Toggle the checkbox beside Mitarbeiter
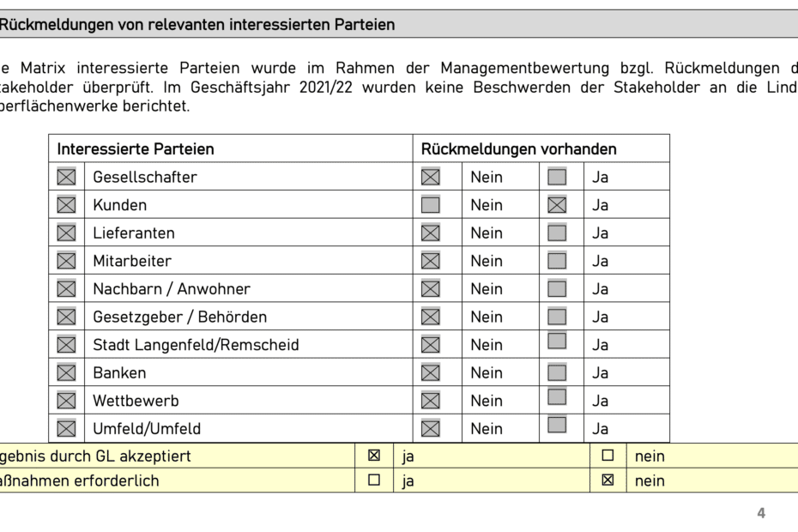 [66, 261]
